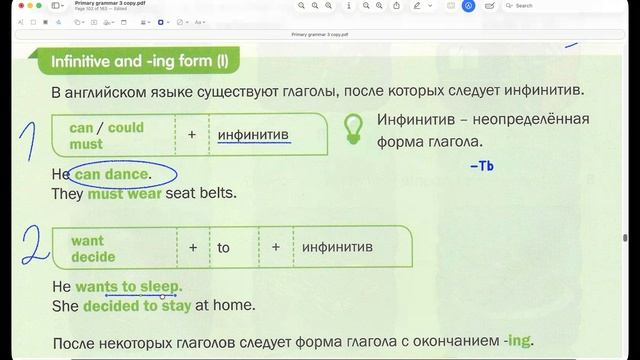Click the word 'want' in the second box
Image resolution: width=640 pixels, height=360 pixels.
(88, 241)
